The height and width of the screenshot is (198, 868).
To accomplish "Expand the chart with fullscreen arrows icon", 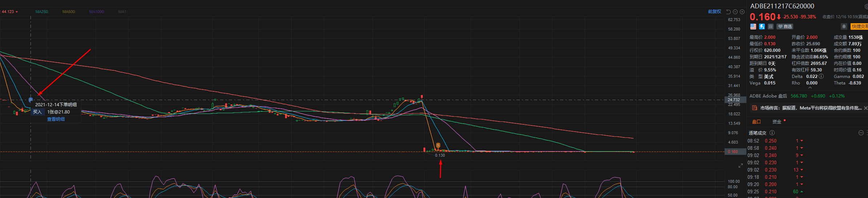I will tap(741, 166).
